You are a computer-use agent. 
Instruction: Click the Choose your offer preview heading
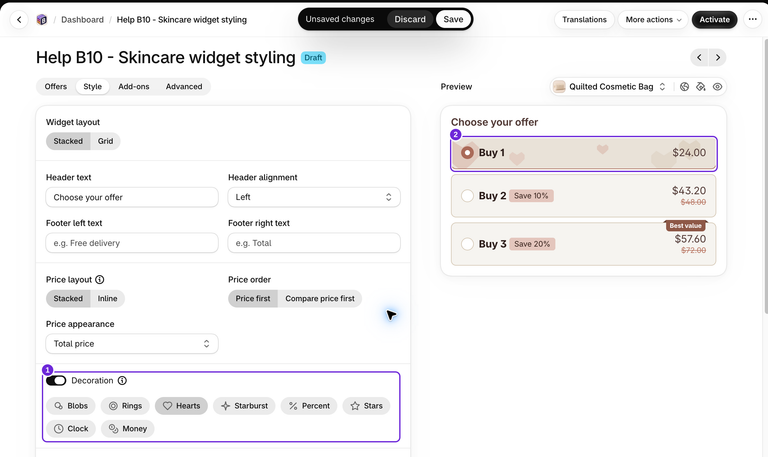coord(494,122)
